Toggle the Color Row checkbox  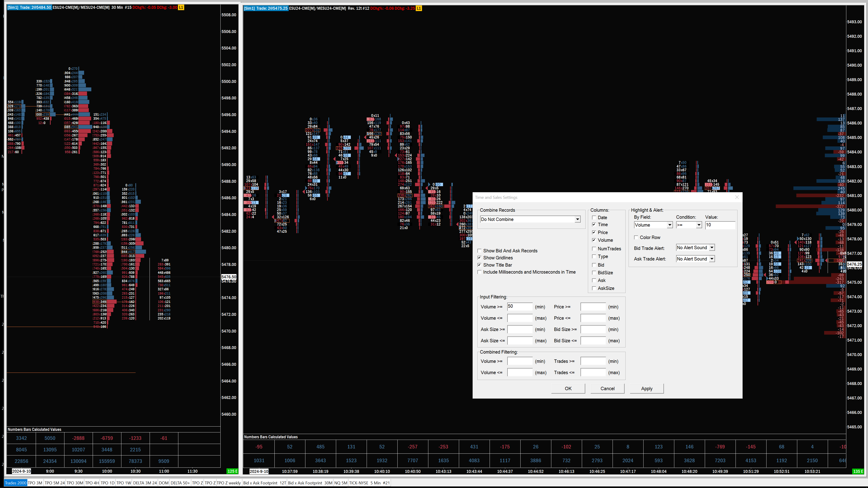tap(636, 237)
